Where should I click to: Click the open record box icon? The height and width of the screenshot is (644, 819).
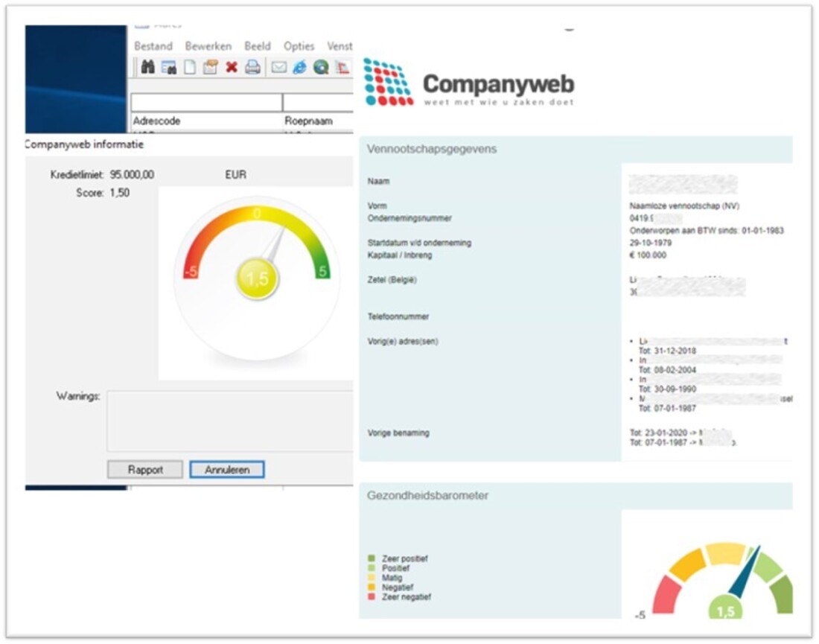point(211,67)
